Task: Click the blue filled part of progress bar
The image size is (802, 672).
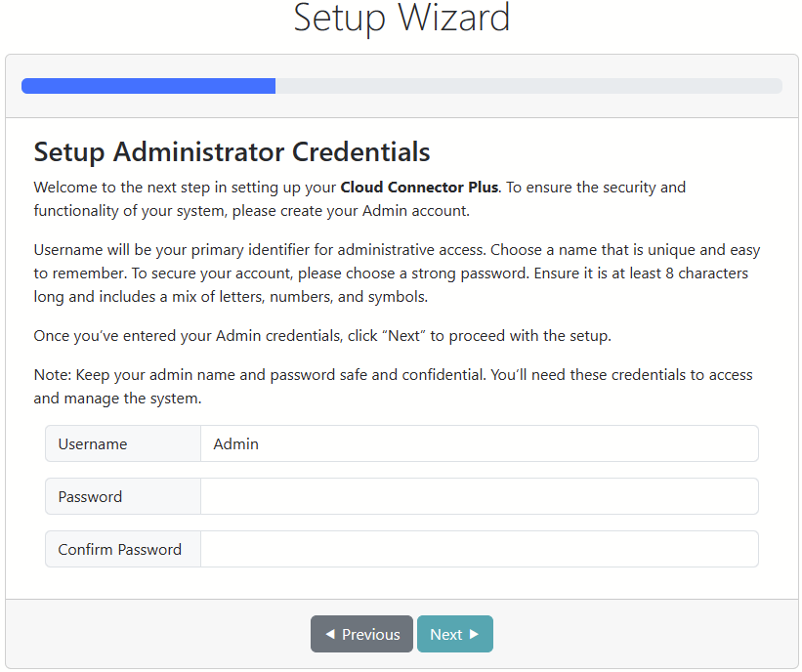Action: click(148, 86)
